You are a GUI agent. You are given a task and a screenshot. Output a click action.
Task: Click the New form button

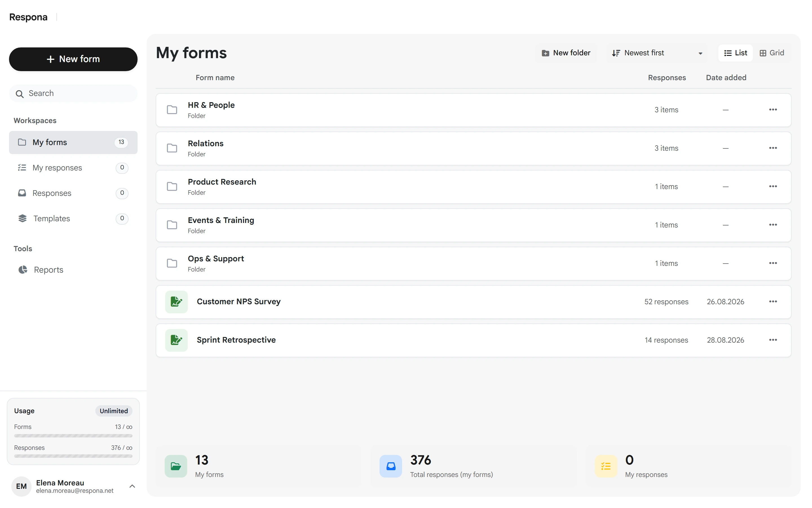tap(73, 59)
